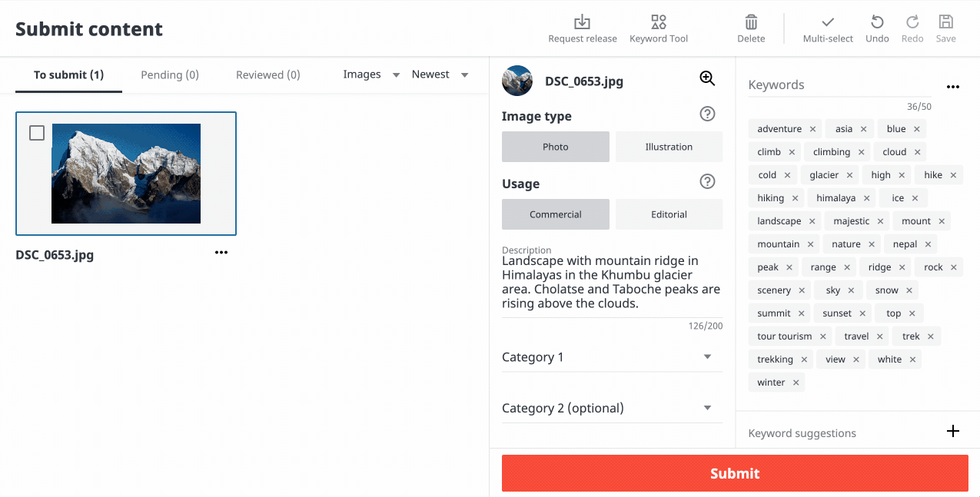Click plus icon for Keyword suggestions
The image size is (980, 497).
tap(952, 431)
